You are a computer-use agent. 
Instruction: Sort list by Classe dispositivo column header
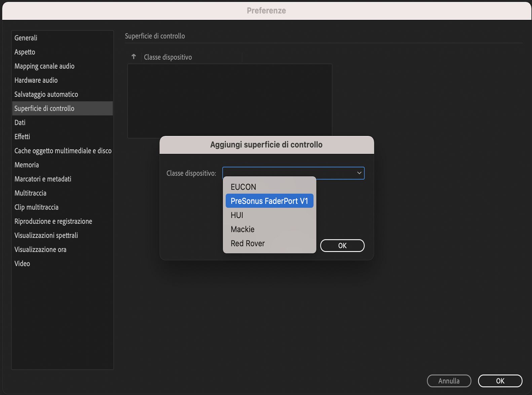168,57
